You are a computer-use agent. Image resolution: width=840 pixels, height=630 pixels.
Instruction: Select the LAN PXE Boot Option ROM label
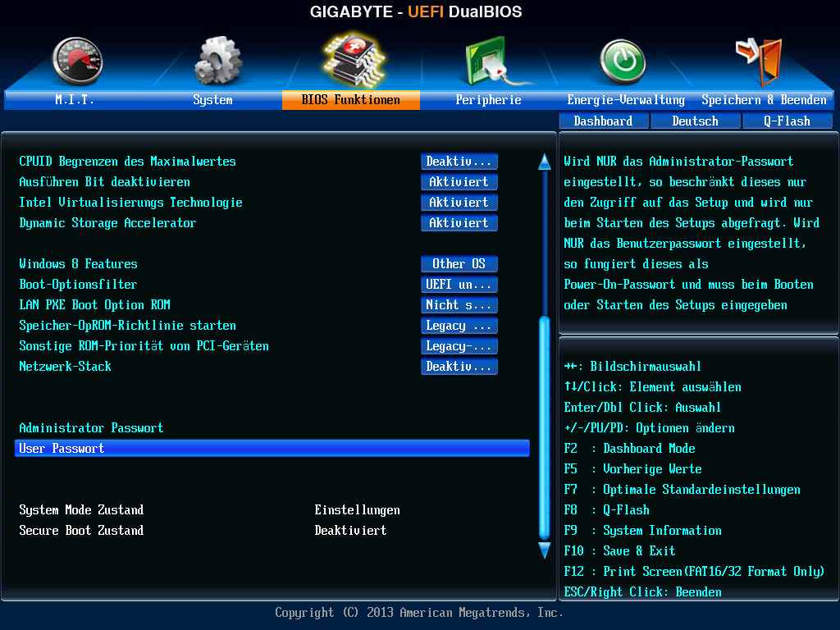(95, 305)
